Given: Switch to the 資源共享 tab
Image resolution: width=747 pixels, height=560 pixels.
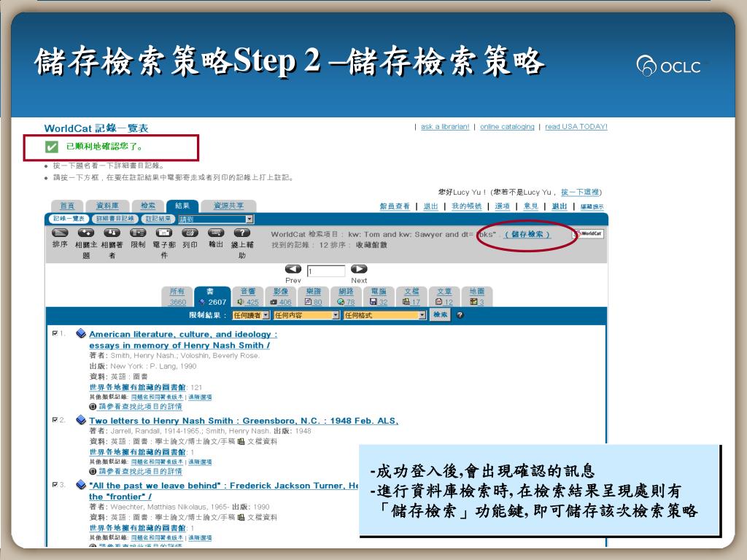Looking at the screenshot, I should (x=228, y=206).
